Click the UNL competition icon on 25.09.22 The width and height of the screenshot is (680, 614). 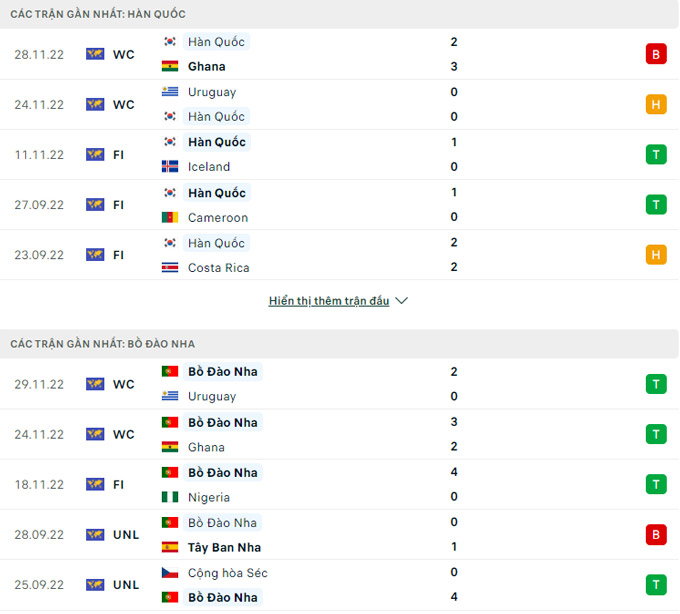coord(95,585)
